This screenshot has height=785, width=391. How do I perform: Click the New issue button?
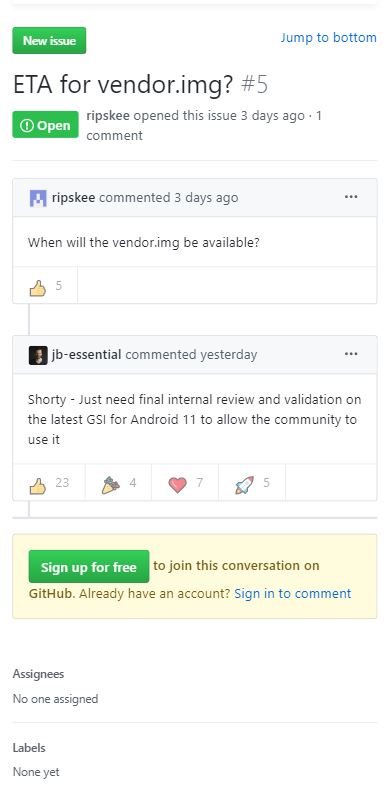[x=49, y=41]
